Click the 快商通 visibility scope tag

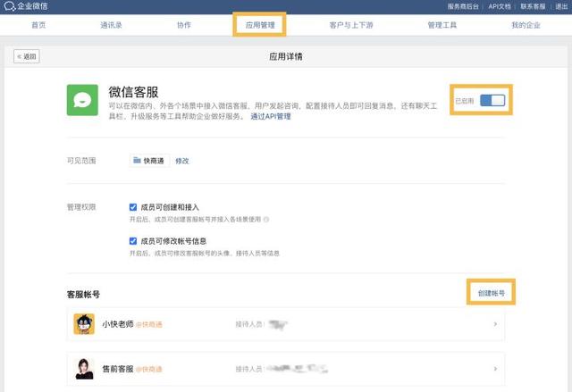[x=149, y=161]
